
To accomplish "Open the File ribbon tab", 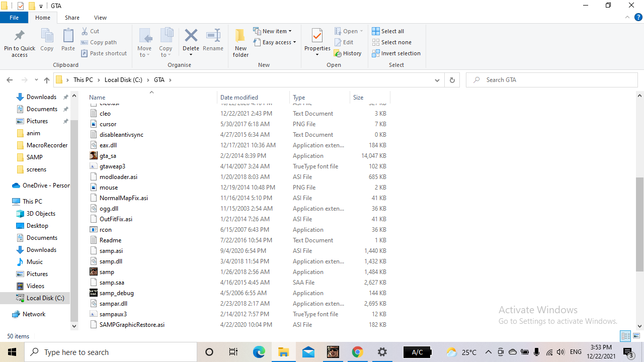I will point(14,18).
